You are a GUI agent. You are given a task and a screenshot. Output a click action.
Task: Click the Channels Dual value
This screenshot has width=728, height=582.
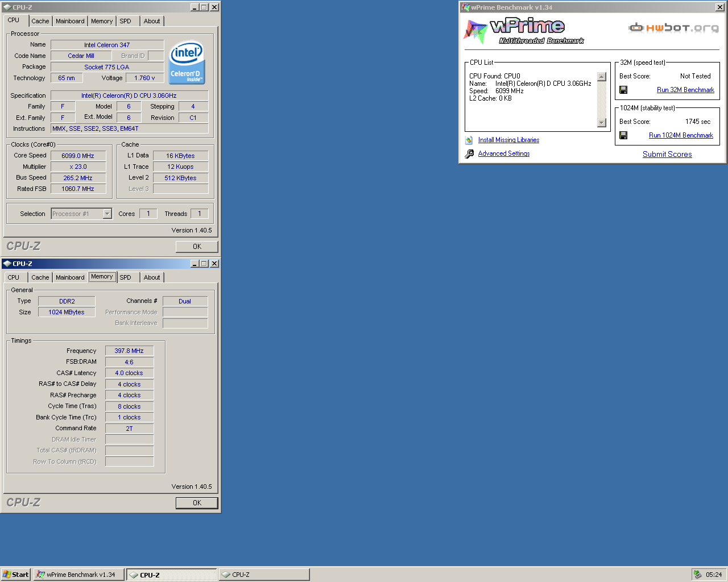pyautogui.click(x=185, y=301)
